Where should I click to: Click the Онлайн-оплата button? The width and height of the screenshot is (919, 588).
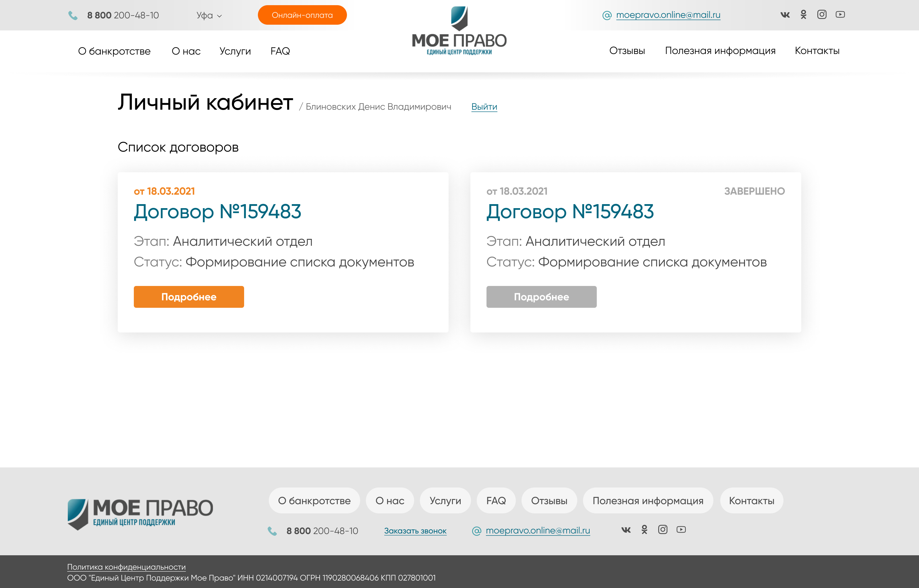302,15
